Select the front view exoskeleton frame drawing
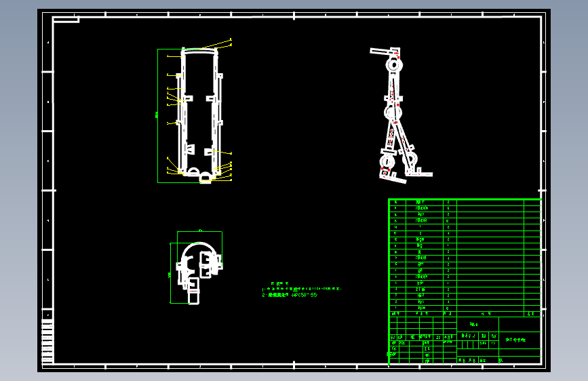The image size is (588, 381). tap(200, 115)
